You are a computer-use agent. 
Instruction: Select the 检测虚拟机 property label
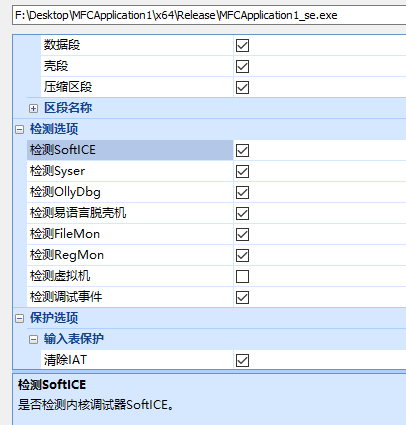tap(60, 276)
